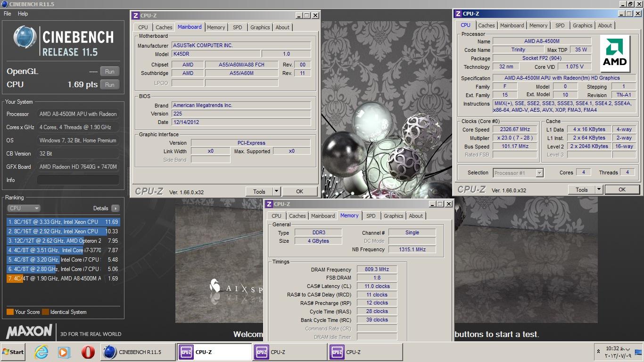Click the DRAM Frequency 809.3 MHz value
The image size is (644, 362).
click(377, 270)
